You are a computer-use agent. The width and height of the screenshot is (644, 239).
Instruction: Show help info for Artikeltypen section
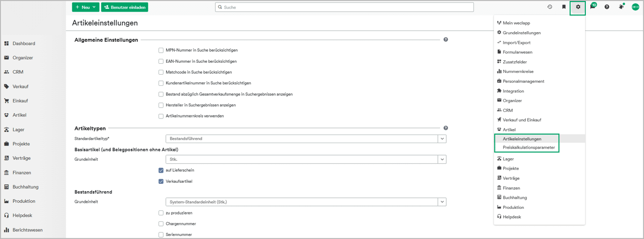445,128
